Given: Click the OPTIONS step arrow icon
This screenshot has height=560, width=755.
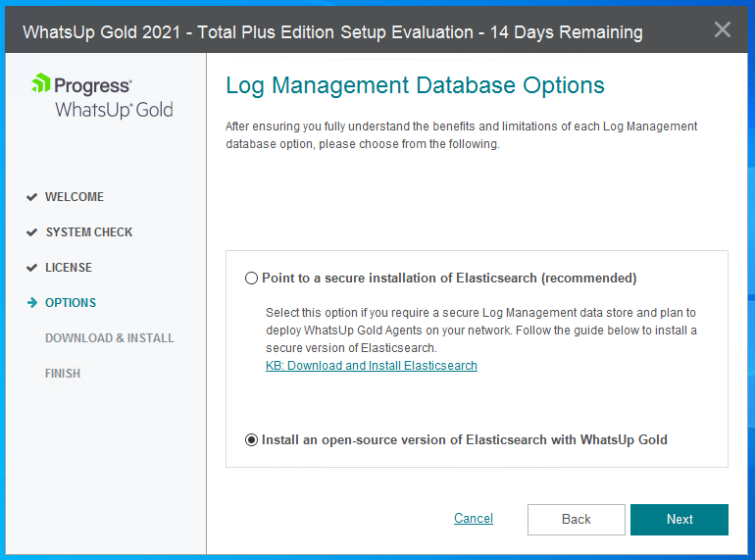Looking at the screenshot, I should (x=32, y=303).
